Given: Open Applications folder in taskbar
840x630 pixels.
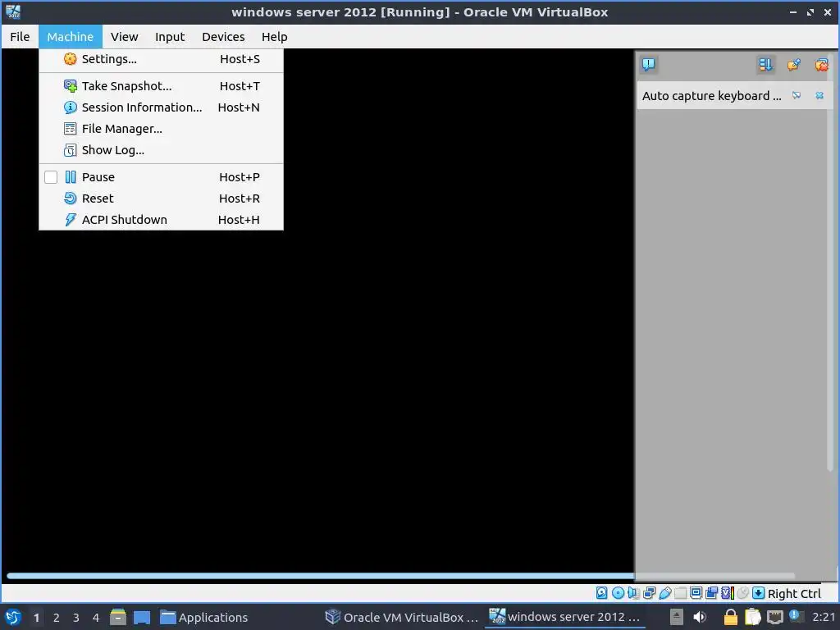Looking at the screenshot, I should (x=204, y=617).
